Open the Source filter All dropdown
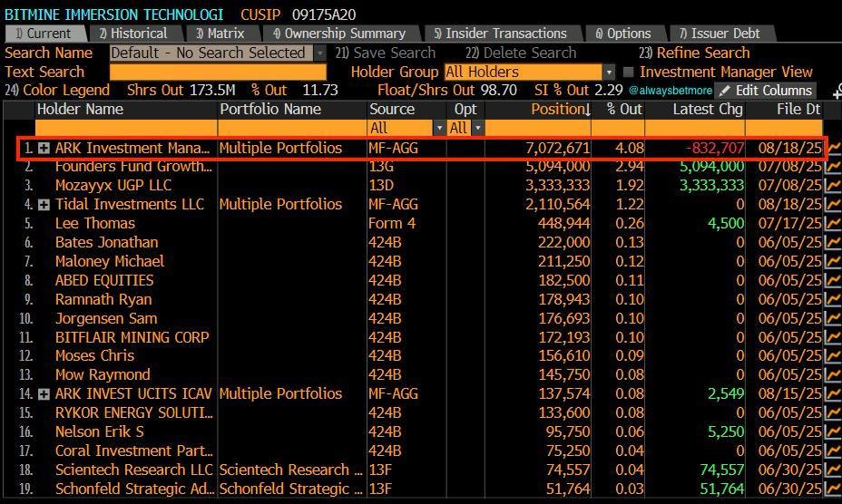Viewport: 842px width, 504px height. (439, 129)
